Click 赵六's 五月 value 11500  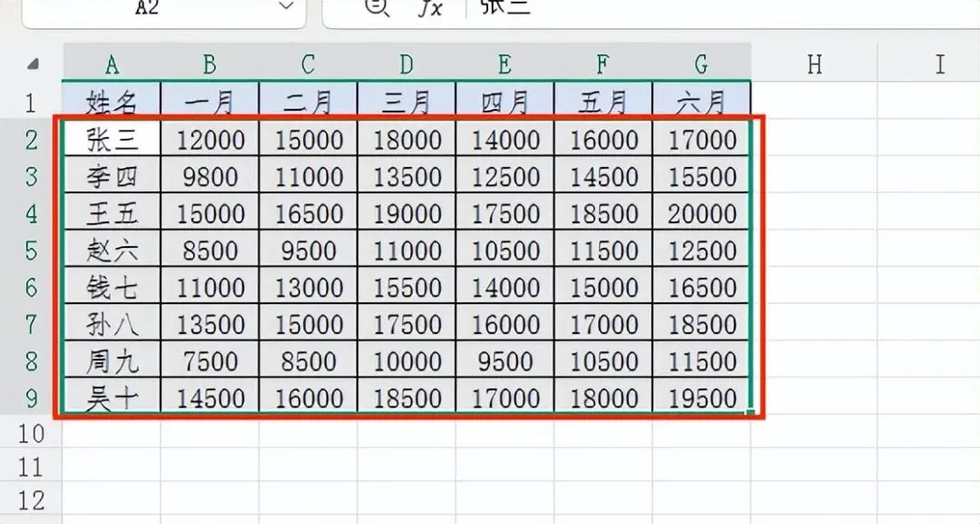coord(603,250)
